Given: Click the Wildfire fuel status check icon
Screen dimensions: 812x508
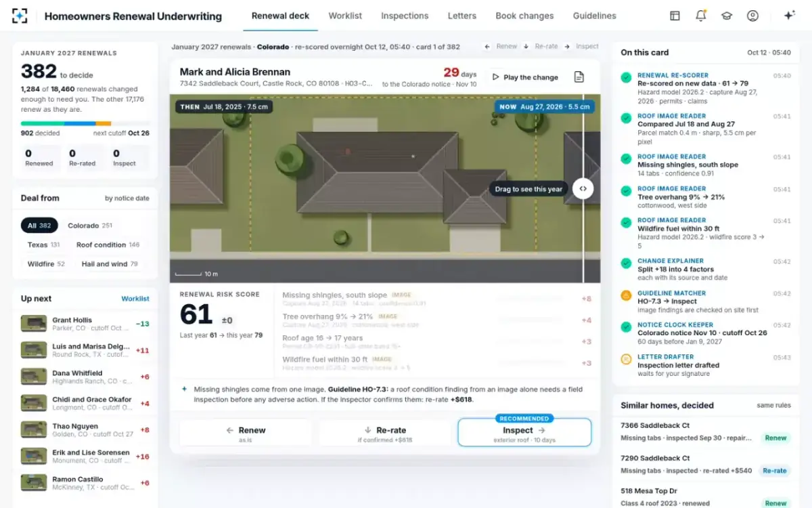Looking at the screenshot, I should [627, 223].
